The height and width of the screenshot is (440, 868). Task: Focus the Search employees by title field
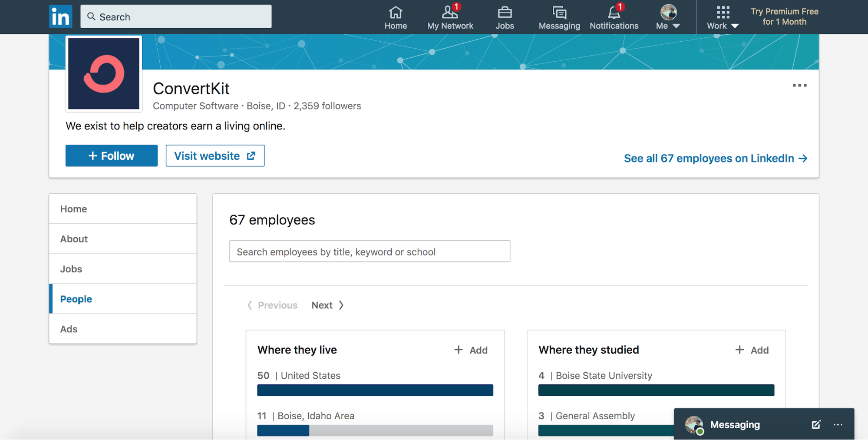tap(370, 251)
